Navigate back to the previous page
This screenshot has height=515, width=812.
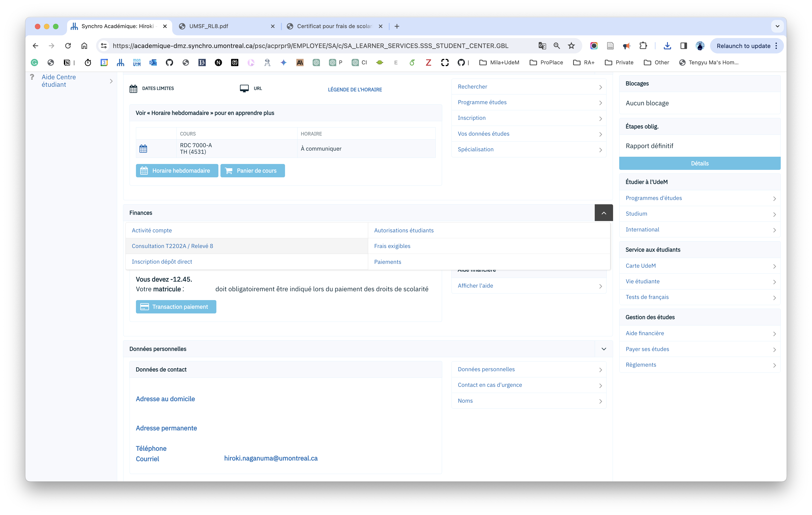point(35,46)
